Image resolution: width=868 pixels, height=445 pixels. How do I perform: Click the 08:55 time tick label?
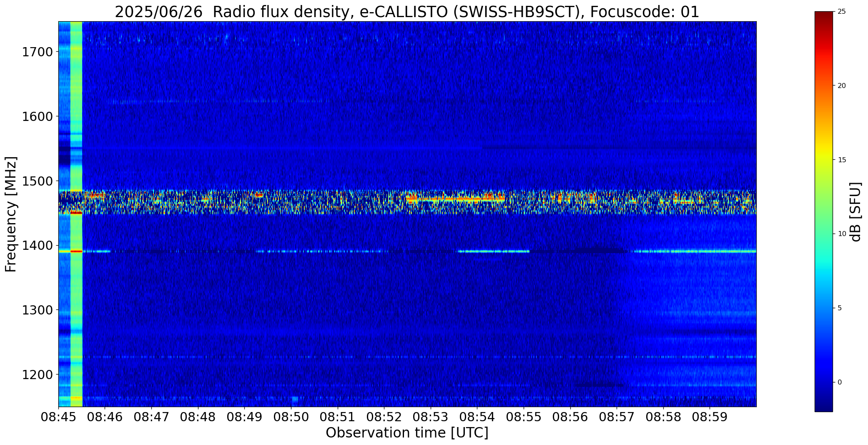[524, 417]
